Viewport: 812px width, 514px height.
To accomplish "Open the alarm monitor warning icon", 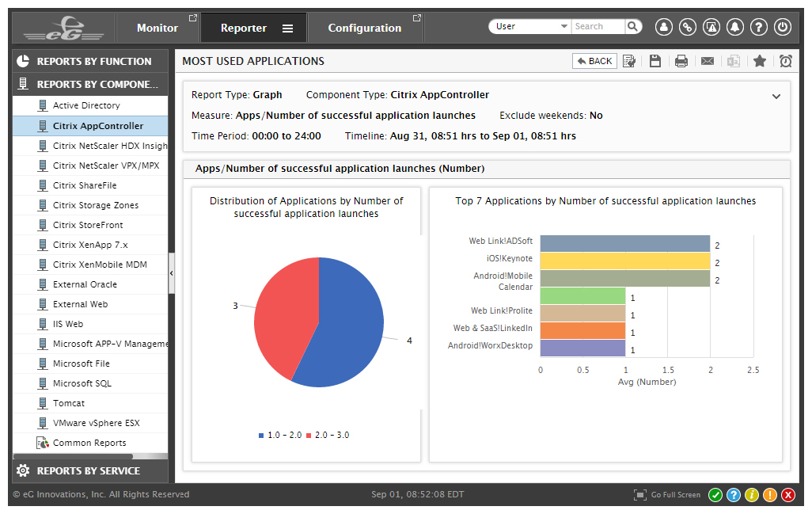I will (711, 27).
